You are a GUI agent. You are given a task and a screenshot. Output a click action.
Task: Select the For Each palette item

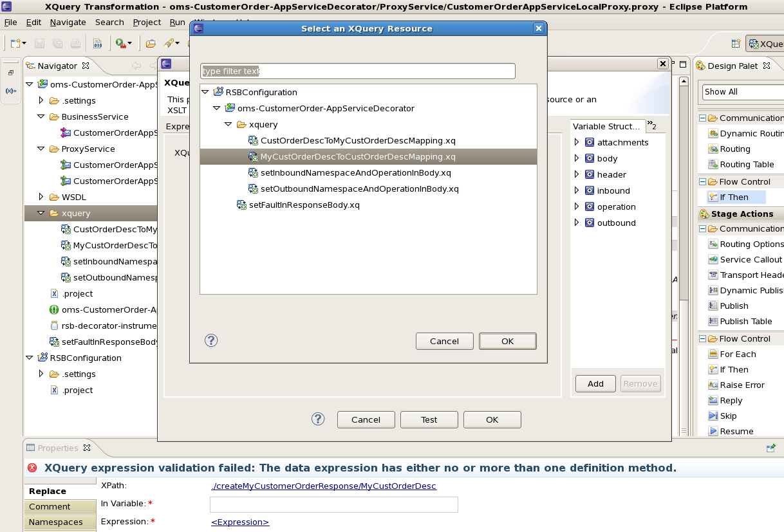point(732,354)
